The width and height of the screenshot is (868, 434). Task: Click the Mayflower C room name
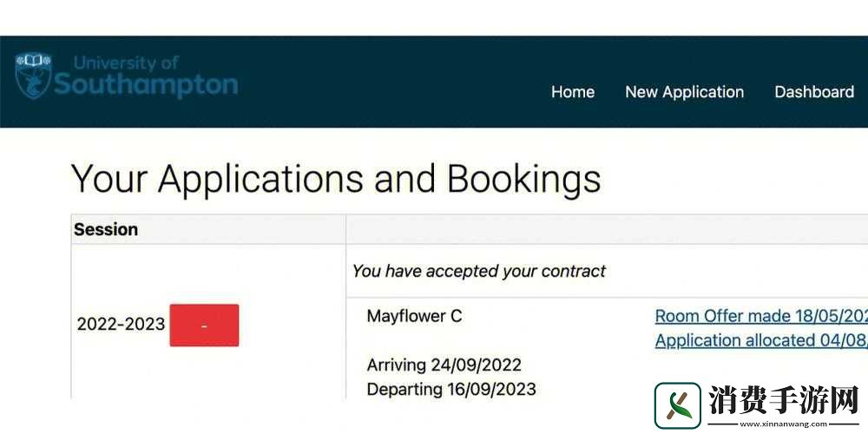click(414, 316)
